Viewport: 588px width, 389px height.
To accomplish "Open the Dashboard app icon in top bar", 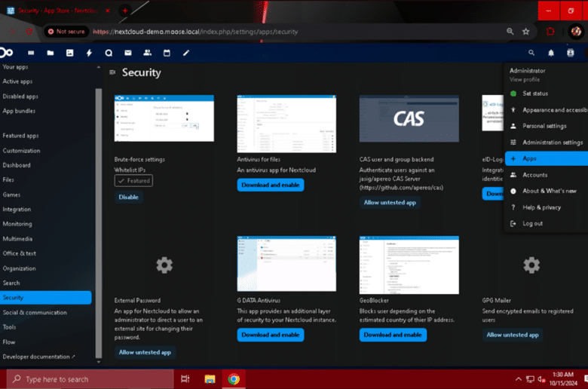I will pyautogui.click(x=31, y=53).
